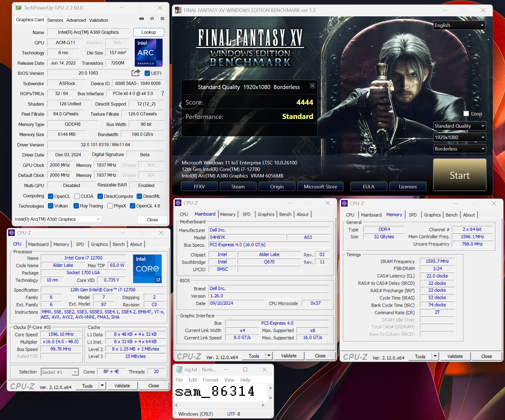Expand Tools arrow in CPU-Z CPU window
Image resolution: width=505 pixels, height=420 pixels.
pyautogui.click(x=102, y=385)
